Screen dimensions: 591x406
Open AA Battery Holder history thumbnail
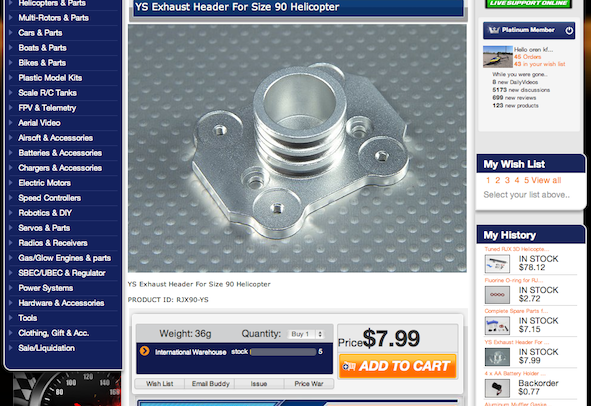click(x=497, y=388)
